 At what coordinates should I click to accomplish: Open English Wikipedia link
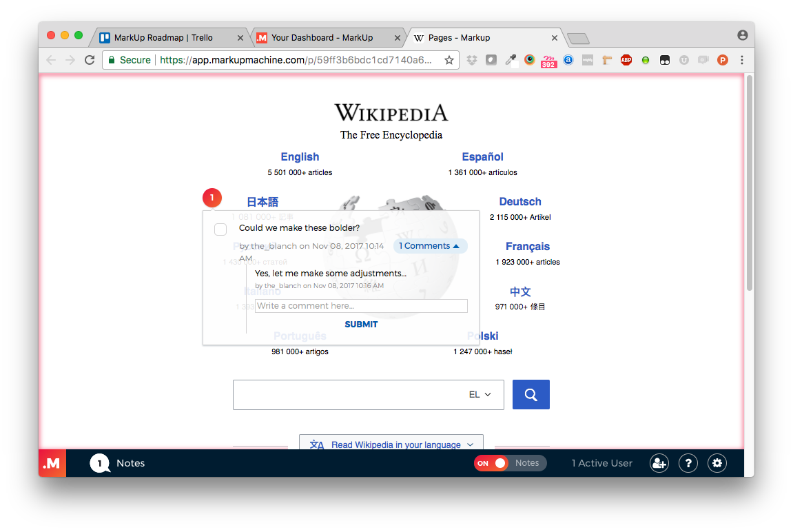coord(300,156)
